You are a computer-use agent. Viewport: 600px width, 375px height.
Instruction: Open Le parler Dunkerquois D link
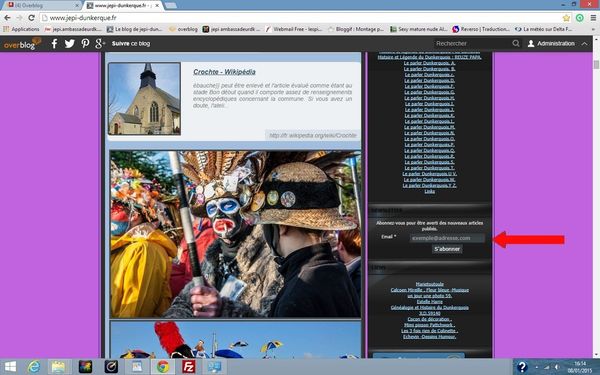pyautogui.click(x=429, y=81)
